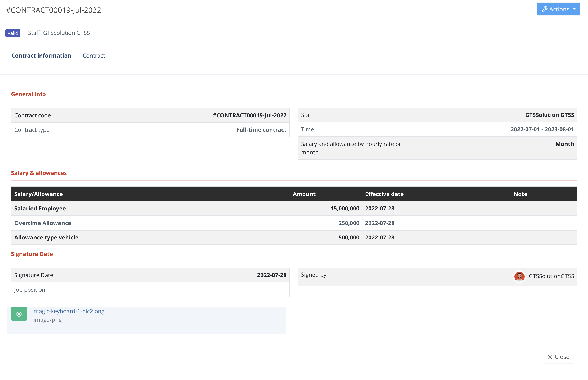The image size is (588, 380).
Task: Click the wrench icon in Actions
Action: pos(544,9)
